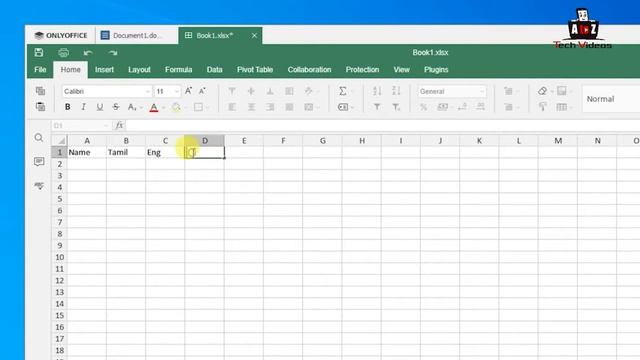Align text center

click(251, 107)
